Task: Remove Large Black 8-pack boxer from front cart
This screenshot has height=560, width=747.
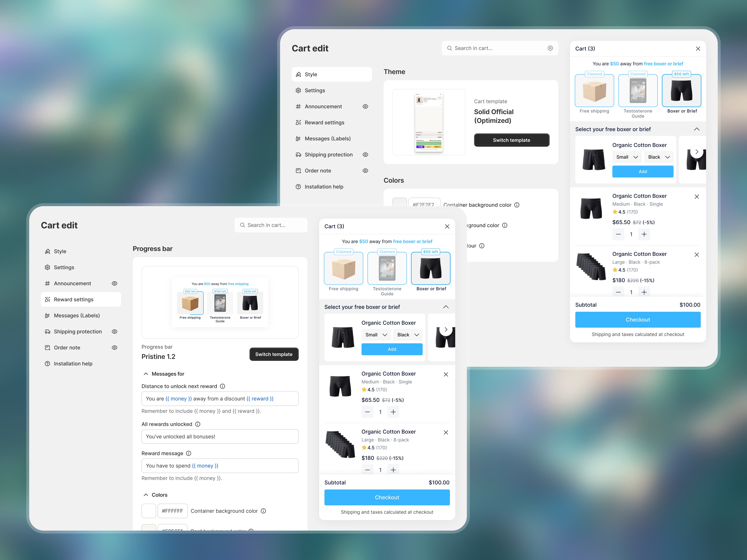Action: (446, 432)
